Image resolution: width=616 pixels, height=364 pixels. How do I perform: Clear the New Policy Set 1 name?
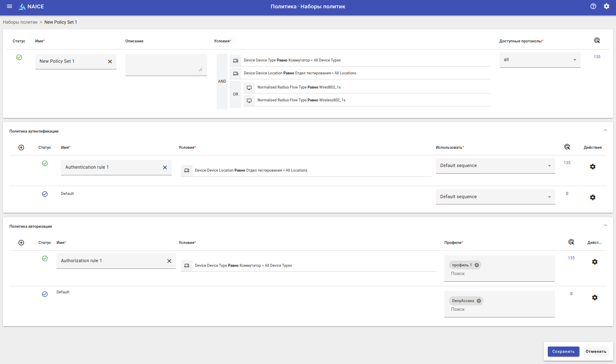coord(110,61)
